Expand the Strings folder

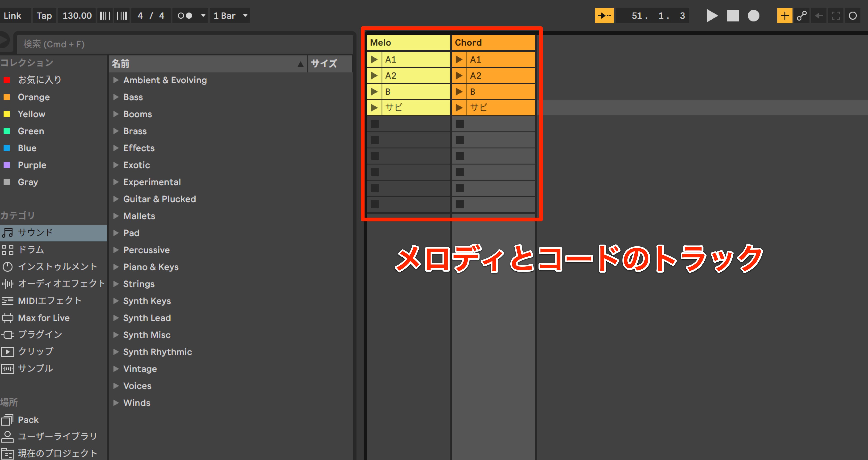(115, 284)
